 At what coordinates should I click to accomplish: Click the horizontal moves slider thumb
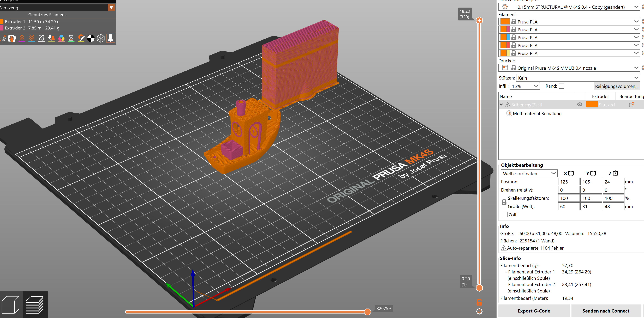(367, 312)
